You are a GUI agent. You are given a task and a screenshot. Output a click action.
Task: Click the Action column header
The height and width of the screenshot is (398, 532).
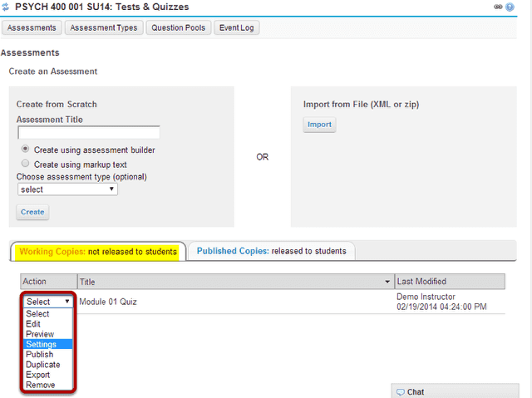click(x=48, y=282)
